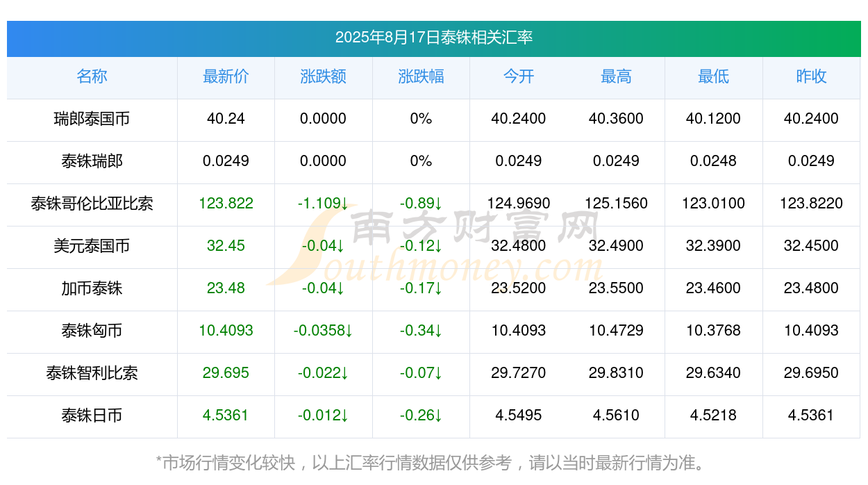Image resolution: width=868 pixels, height=485 pixels.
Task: Click the 瑞郎泰国币 row name
Action: click(92, 119)
